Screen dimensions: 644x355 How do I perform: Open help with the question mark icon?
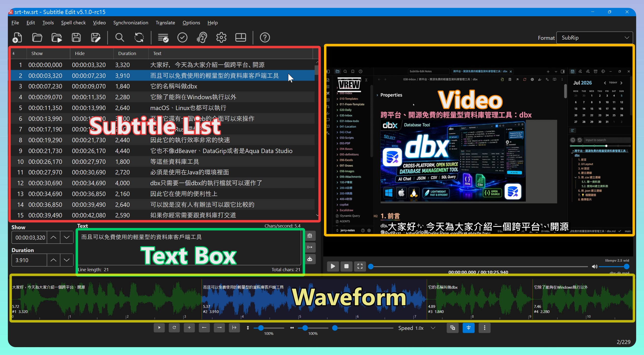point(265,38)
